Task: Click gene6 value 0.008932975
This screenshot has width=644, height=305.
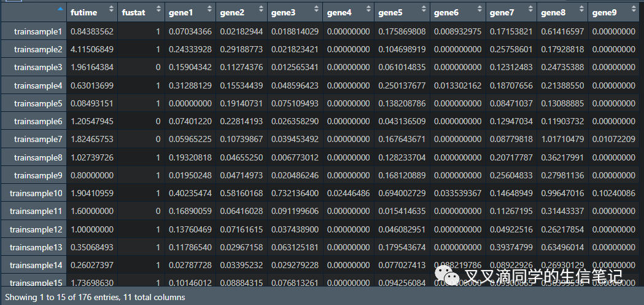Action: click(x=458, y=32)
